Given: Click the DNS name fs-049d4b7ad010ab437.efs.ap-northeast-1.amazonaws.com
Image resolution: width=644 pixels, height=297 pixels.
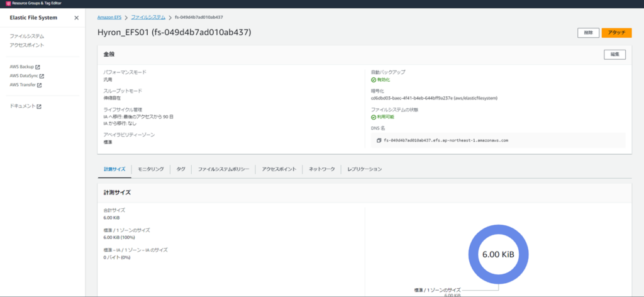Looking at the screenshot, I should [x=446, y=140].
